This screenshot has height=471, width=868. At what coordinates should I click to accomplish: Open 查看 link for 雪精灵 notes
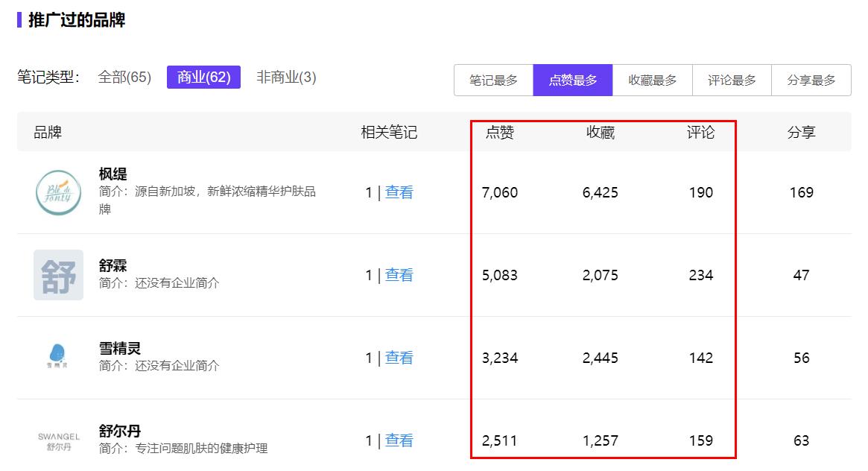[399, 358]
